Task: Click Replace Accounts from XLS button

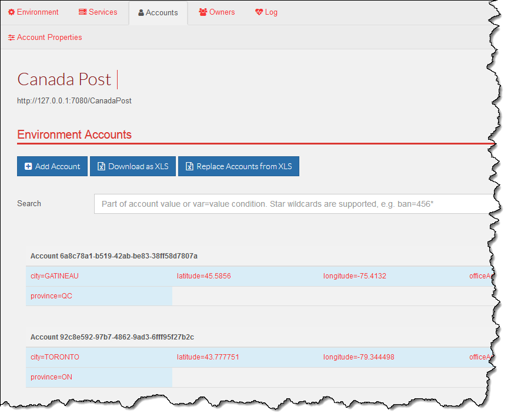Action: pos(239,166)
